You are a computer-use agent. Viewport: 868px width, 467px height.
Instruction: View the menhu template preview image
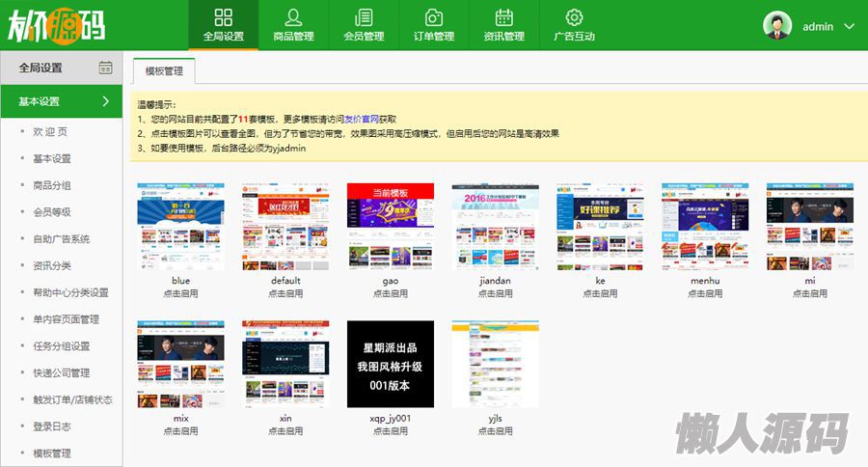(705, 227)
